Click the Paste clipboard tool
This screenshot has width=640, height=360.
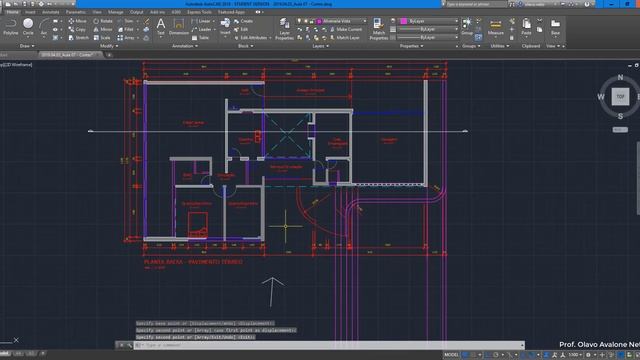coord(526,27)
